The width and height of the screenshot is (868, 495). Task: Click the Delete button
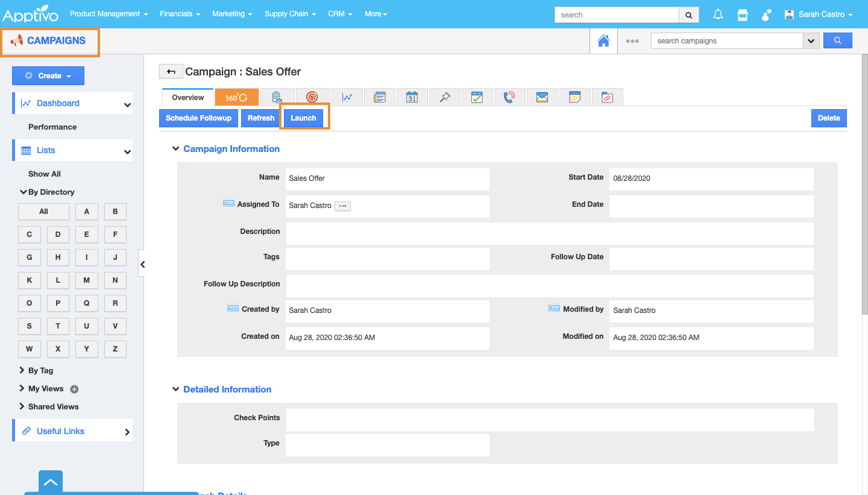click(828, 118)
